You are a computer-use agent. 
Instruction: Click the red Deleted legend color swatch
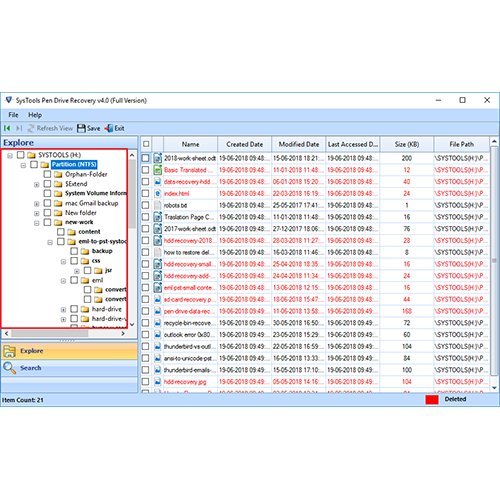[x=432, y=399]
